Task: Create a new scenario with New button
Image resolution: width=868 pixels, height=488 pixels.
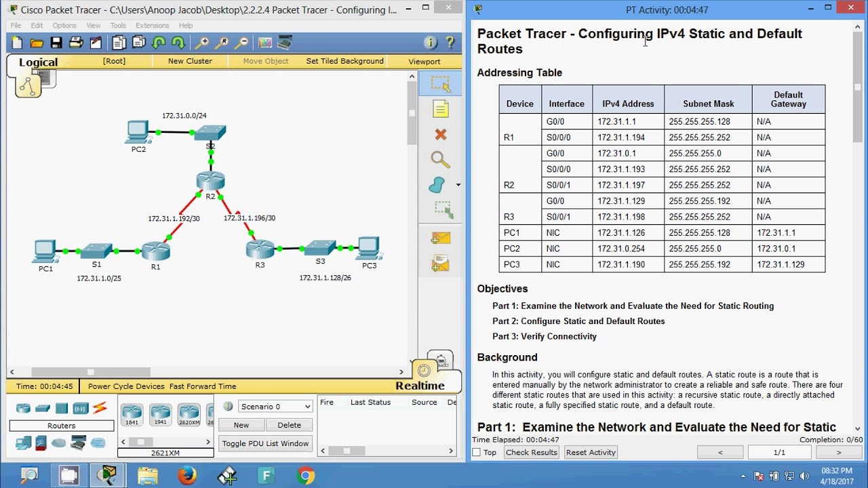Action: click(x=241, y=425)
